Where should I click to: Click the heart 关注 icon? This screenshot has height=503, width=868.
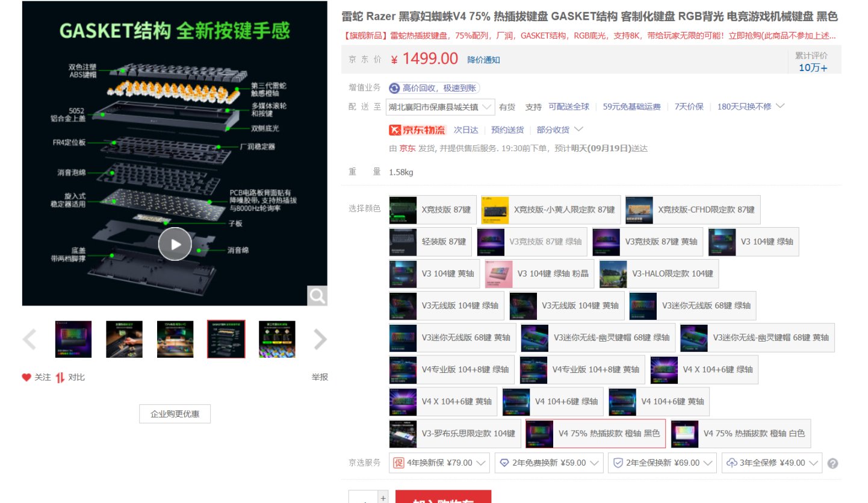click(26, 377)
